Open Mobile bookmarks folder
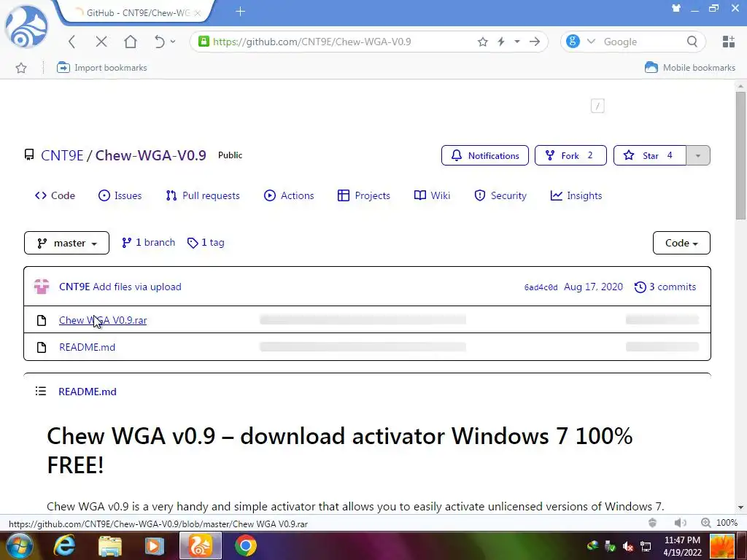The image size is (747, 560). pyautogui.click(x=690, y=68)
